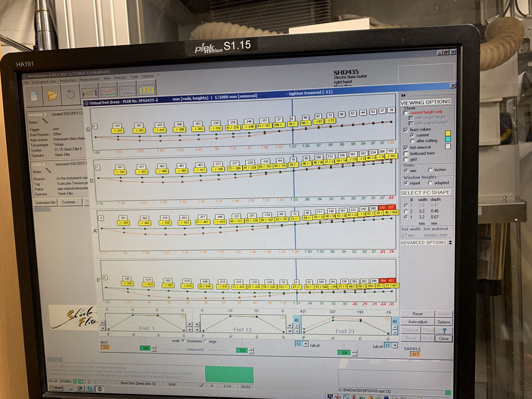Toggle the fret removal checkbox
The width and height of the screenshot is (532, 399).
click(x=406, y=147)
